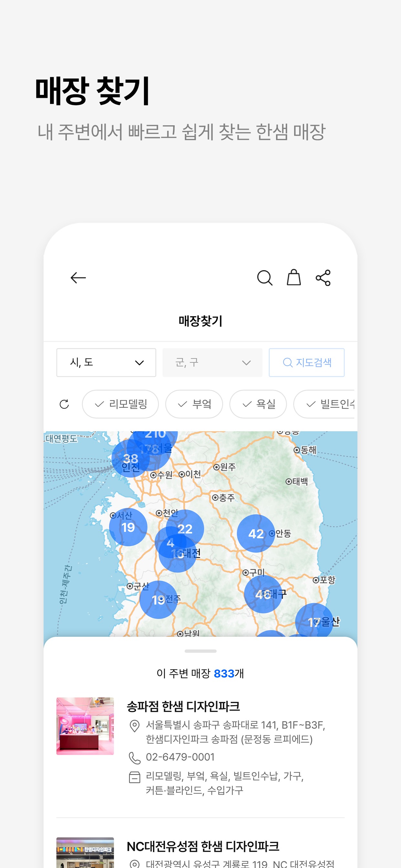Reset filters with the refresh icon
The image size is (401, 868).
click(x=64, y=404)
